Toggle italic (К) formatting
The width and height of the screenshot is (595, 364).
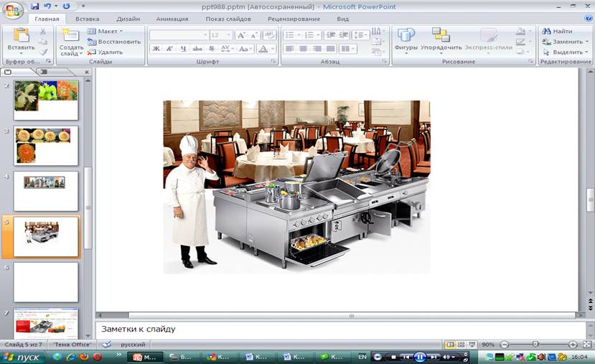click(170, 49)
